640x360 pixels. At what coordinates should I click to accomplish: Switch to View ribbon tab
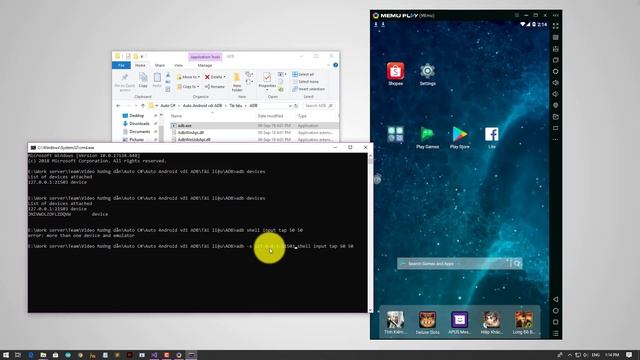pos(178,65)
